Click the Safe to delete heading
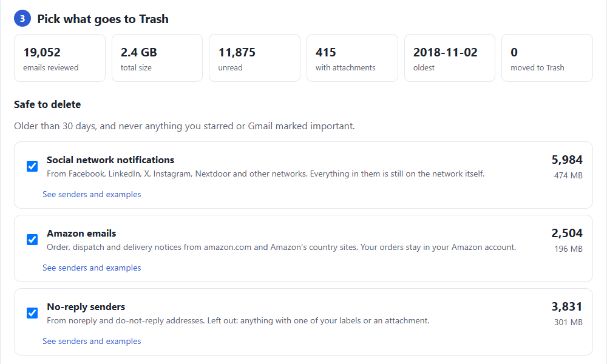Image resolution: width=607 pixels, height=364 pixels. pos(47,104)
